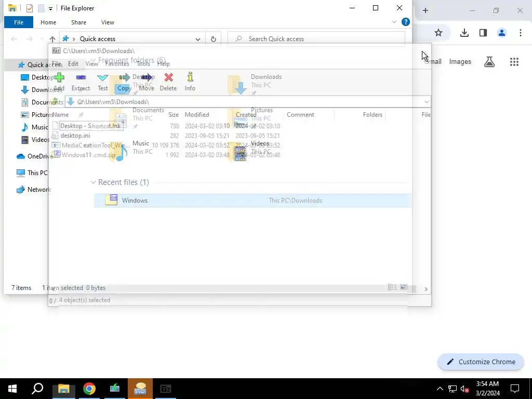This screenshot has width=532, height=399.
Task: Select the Windows ISO recent file
Action: click(253, 201)
